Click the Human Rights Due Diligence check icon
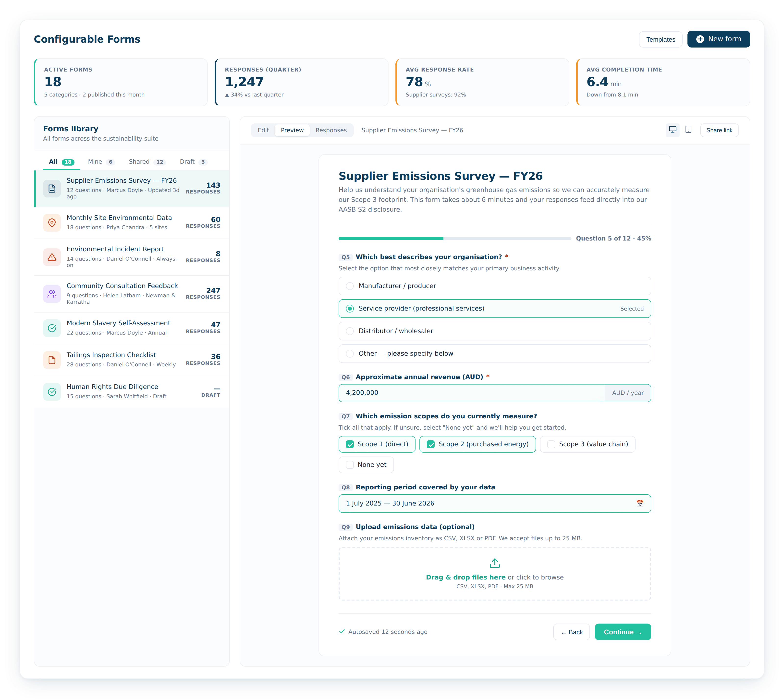 click(52, 392)
